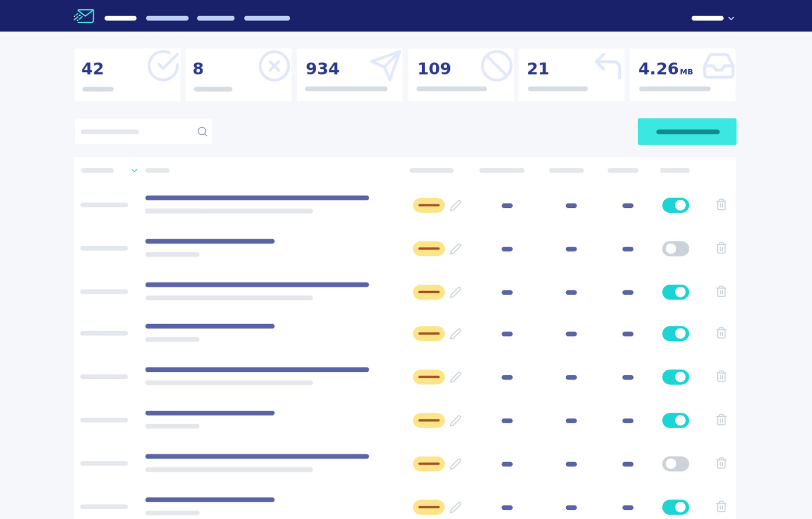Screen dimensions: 812x519
Task: Click the "42" stat value
Action: pyautogui.click(x=93, y=69)
